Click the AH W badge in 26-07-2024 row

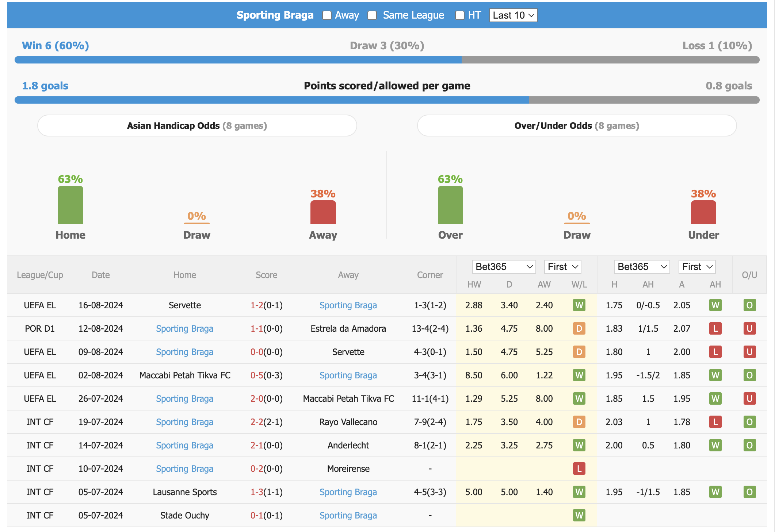(x=715, y=398)
